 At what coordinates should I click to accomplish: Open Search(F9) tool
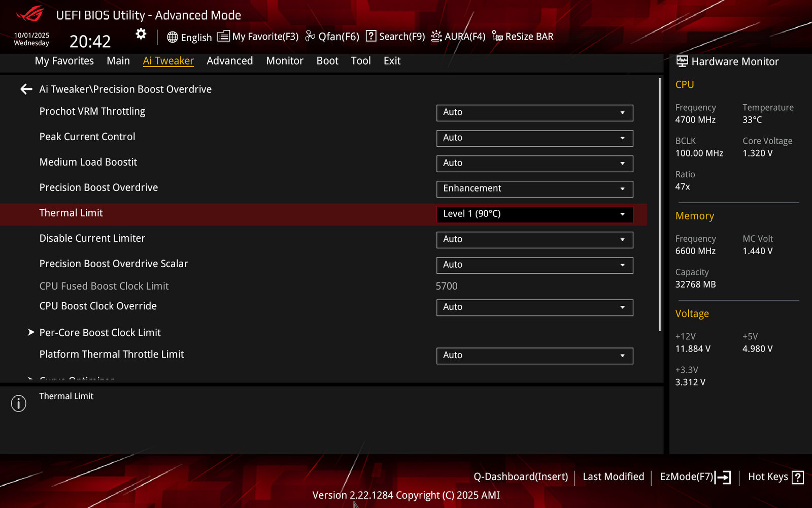[395, 37]
